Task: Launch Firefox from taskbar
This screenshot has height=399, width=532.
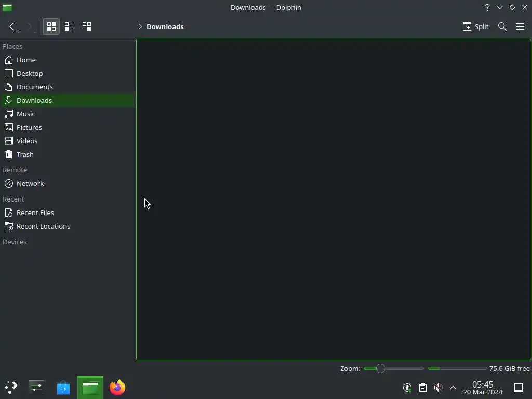Action: tap(117, 388)
